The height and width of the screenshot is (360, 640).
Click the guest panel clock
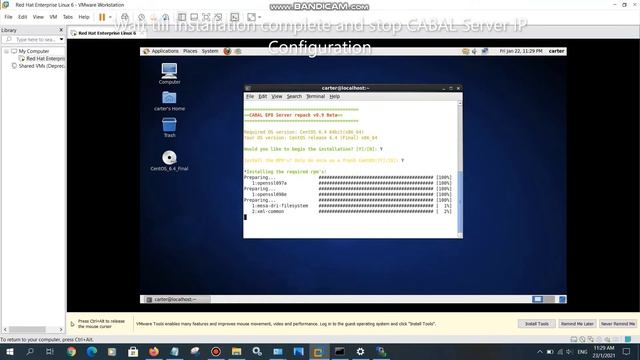click(521, 51)
